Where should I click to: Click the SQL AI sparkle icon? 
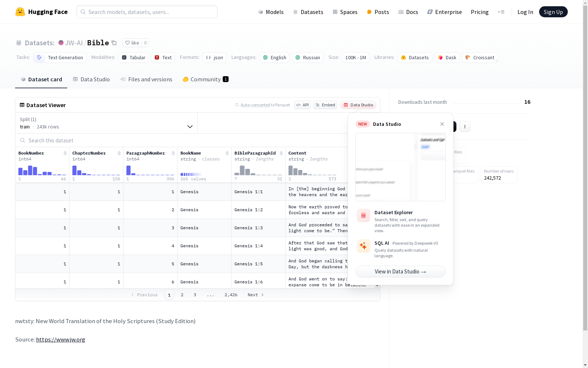pos(363,246)
